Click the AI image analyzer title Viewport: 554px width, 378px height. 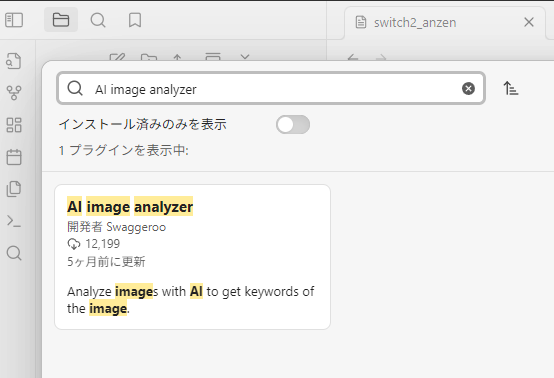(130, 207)
